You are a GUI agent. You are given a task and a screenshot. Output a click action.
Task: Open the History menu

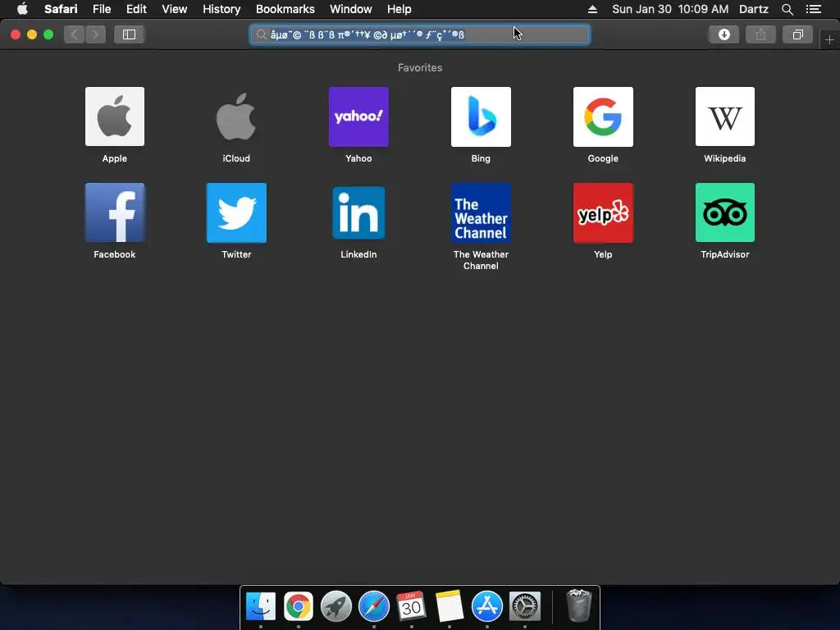(221, 9)
